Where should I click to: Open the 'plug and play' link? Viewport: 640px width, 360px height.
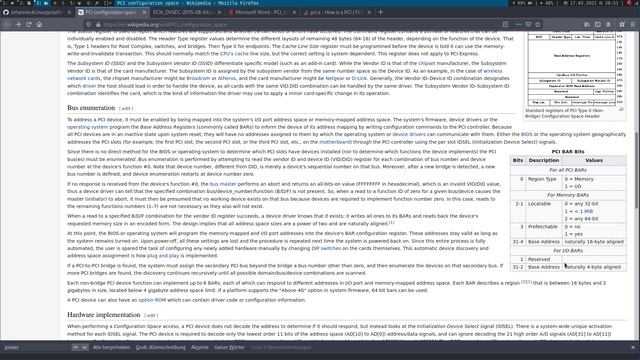click(x=163, y=256)
